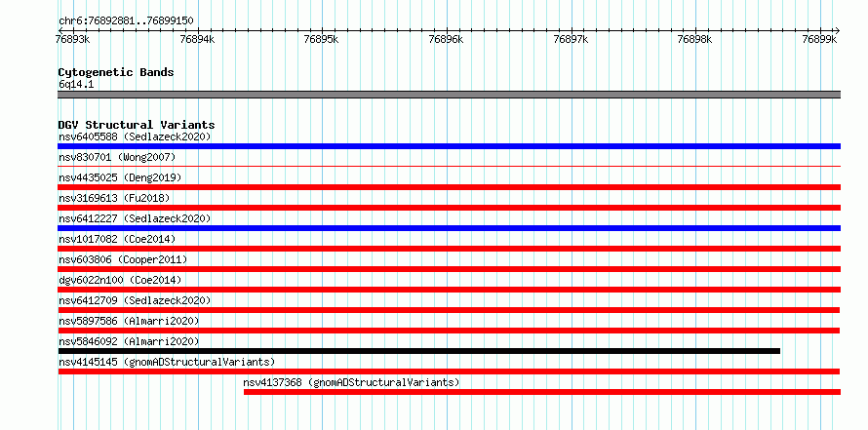Image resolution: width=868 pixels, height=430 pixels.
Task: Select the nsv4435025 (Deng2019) label
Action: 120,177
